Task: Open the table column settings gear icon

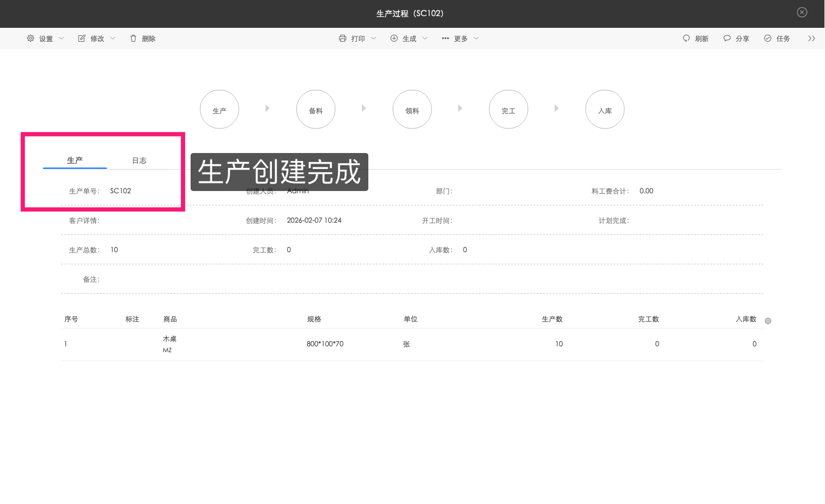Action: pyautogui.click(x=768, y=320)
